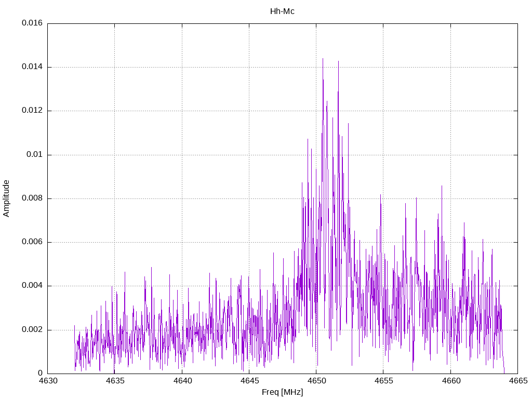
Task: Select the 4650 x-axis tick label
Action: [316, 381]
